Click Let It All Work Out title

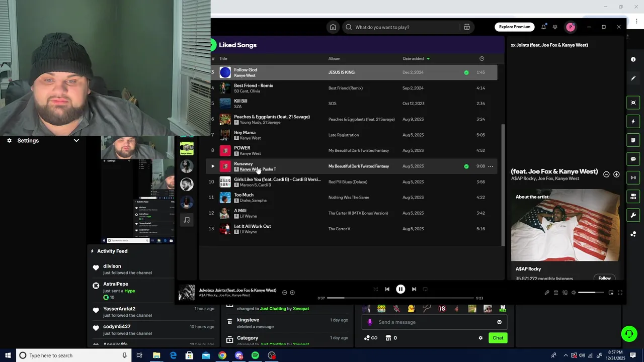(253, 226)
